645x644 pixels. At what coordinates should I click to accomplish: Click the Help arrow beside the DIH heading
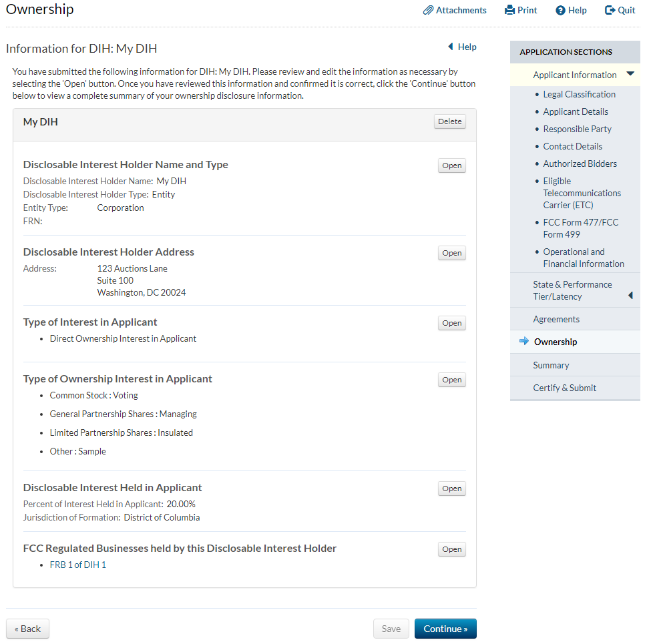point(451,47)
